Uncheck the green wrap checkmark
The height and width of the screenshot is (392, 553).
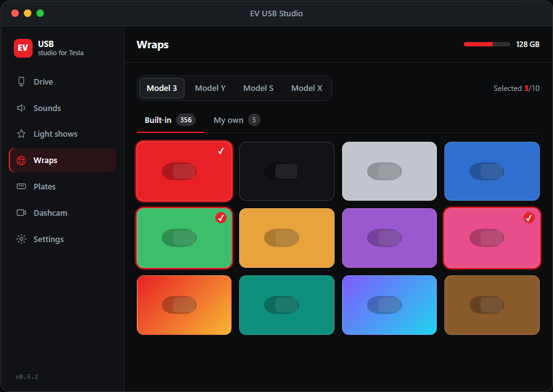click(221, 218)
